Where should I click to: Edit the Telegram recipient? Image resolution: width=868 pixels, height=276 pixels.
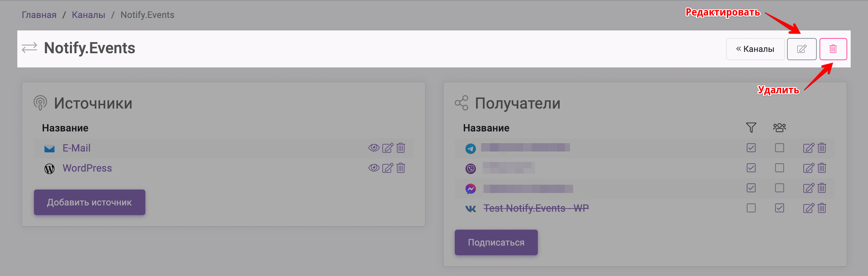[808, 148]
